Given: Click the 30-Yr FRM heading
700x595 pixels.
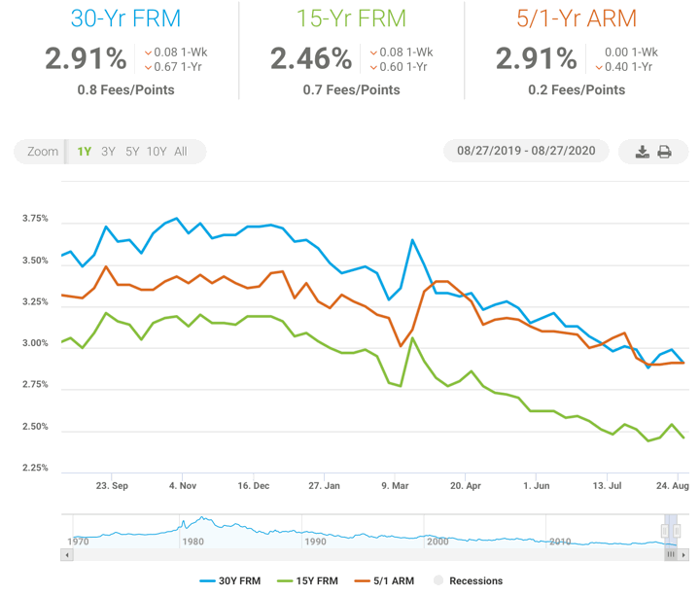Looking at the screenshot, I should 125,18.
